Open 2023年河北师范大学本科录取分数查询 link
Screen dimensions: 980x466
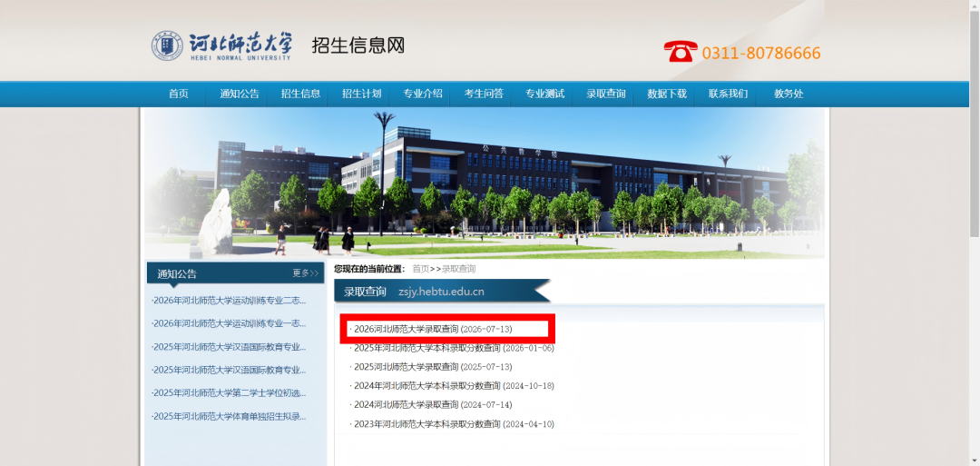426,424
